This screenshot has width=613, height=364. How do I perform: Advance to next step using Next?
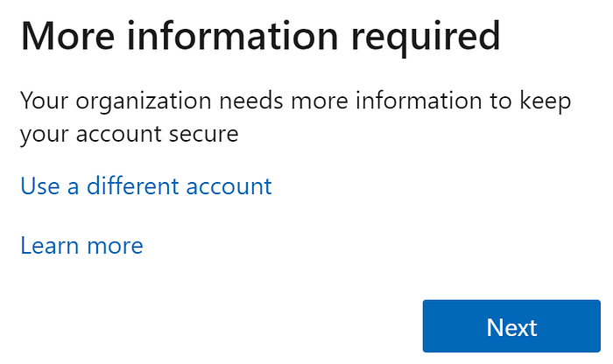pyautogui.click(x=511, y=326)
